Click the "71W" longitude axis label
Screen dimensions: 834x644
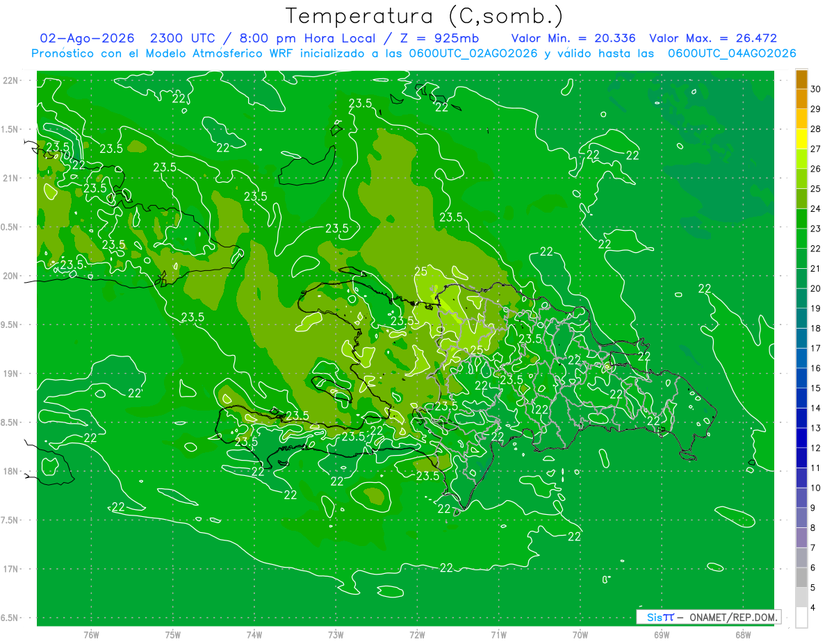pos(498,634)
